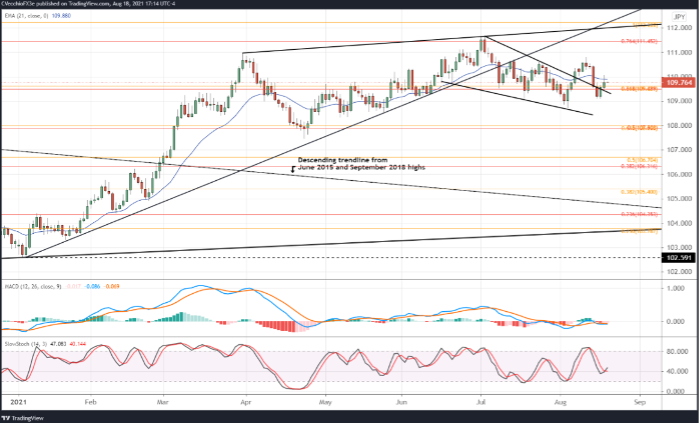Click the 112.000 price axis label
Screen dimensions: 700x424
(x=677, y=28)
